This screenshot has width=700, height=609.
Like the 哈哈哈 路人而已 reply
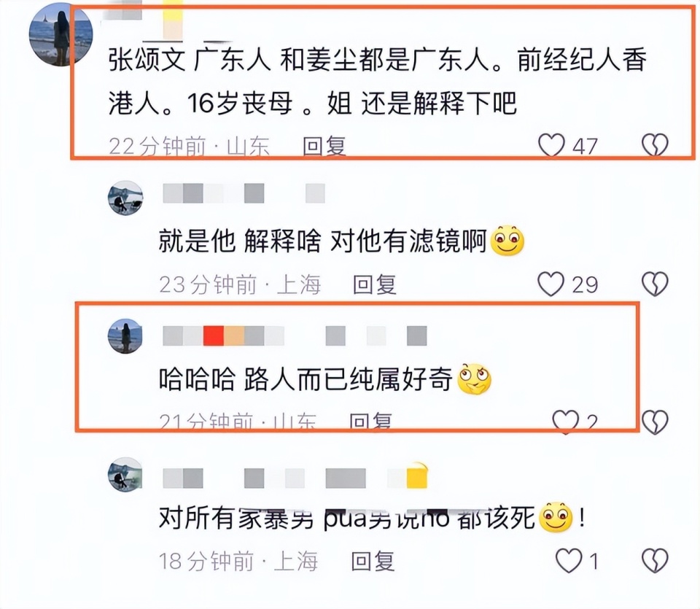pos(566,422)
